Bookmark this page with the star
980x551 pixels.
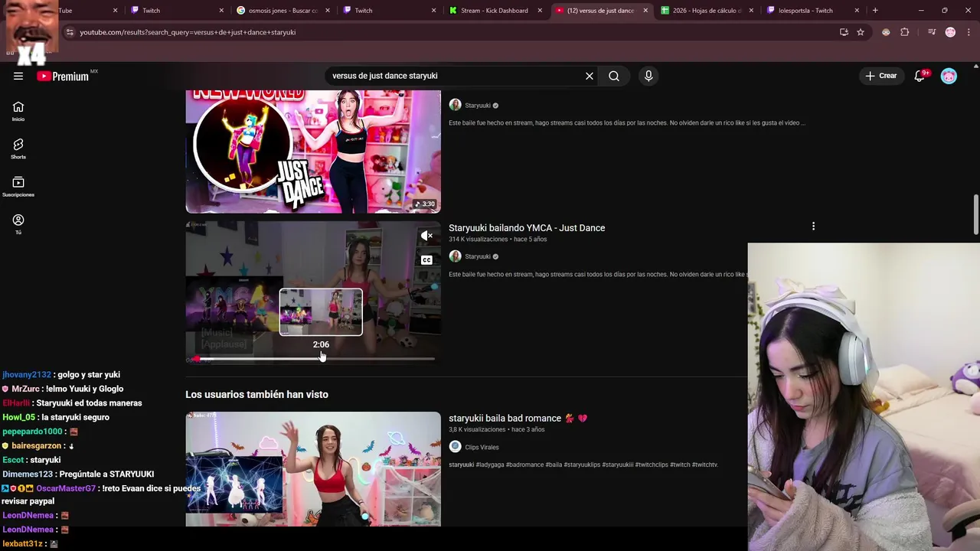click(861, 32)
